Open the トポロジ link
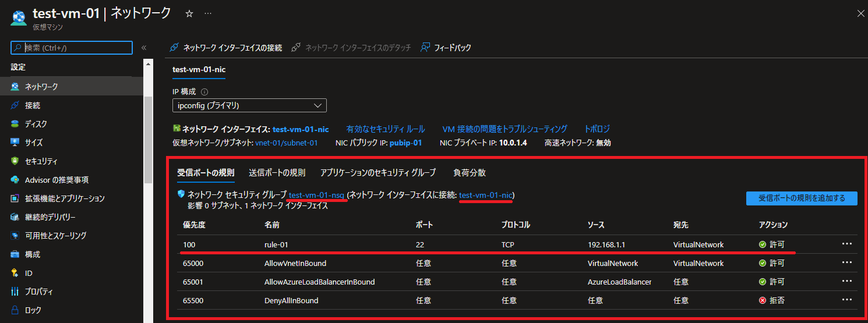Screen dimensions: 868x323 point(597,129)
